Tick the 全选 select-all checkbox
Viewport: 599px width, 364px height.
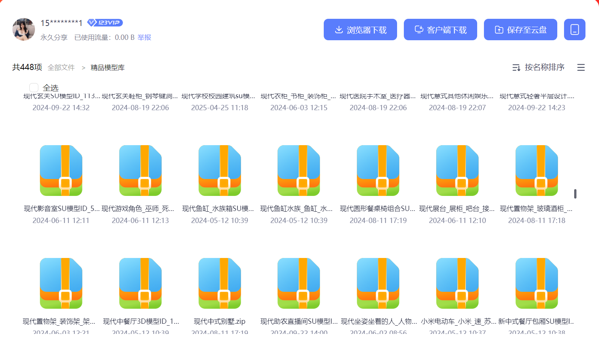[34, 88]
